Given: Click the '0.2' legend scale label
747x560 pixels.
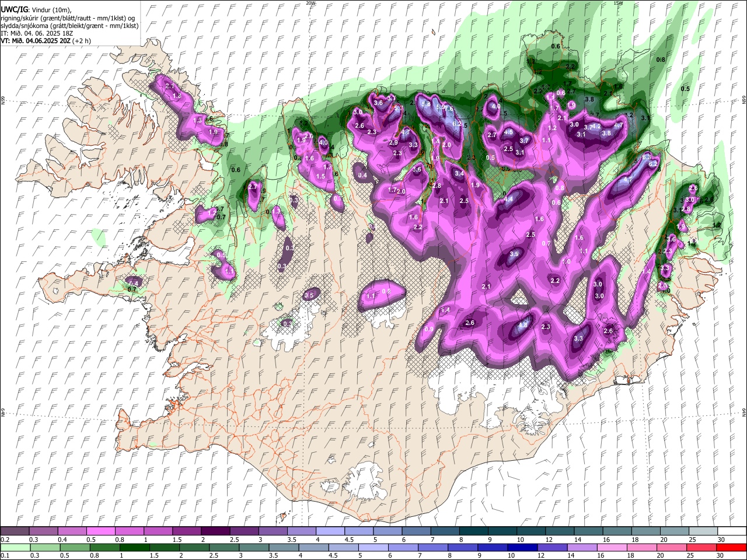Looking at the screenshot, I should pos(5,540).
